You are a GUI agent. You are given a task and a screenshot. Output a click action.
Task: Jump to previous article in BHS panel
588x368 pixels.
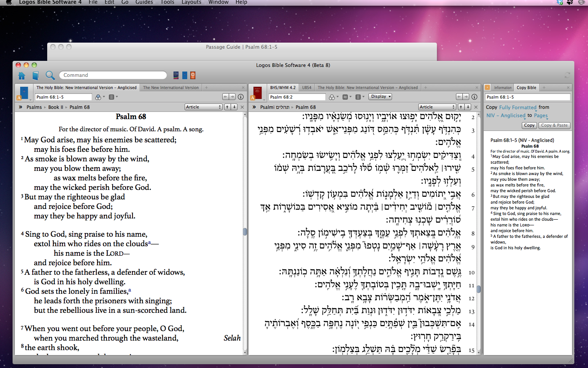click(461, 107)
